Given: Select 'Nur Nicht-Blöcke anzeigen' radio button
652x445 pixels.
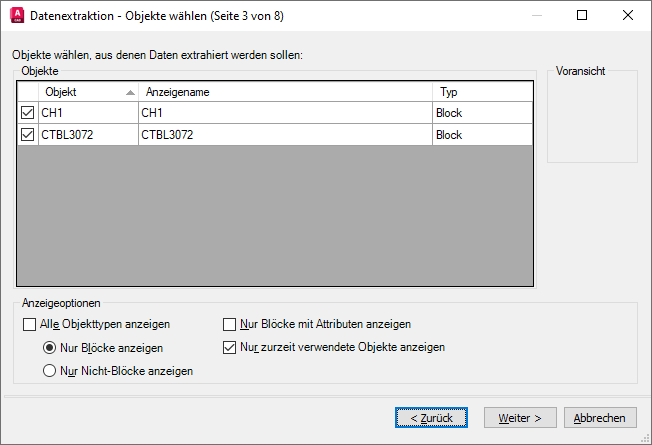Looking at the screenshot, I should tap(49, 371).
